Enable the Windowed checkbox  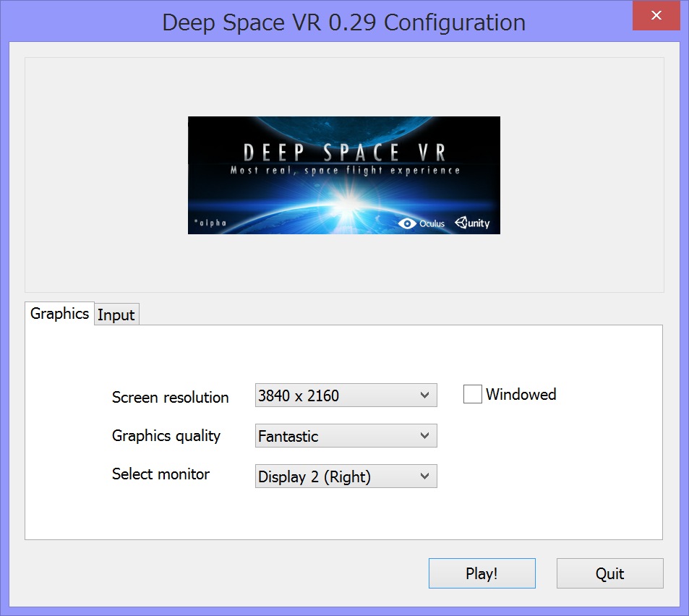coord(473,394)
